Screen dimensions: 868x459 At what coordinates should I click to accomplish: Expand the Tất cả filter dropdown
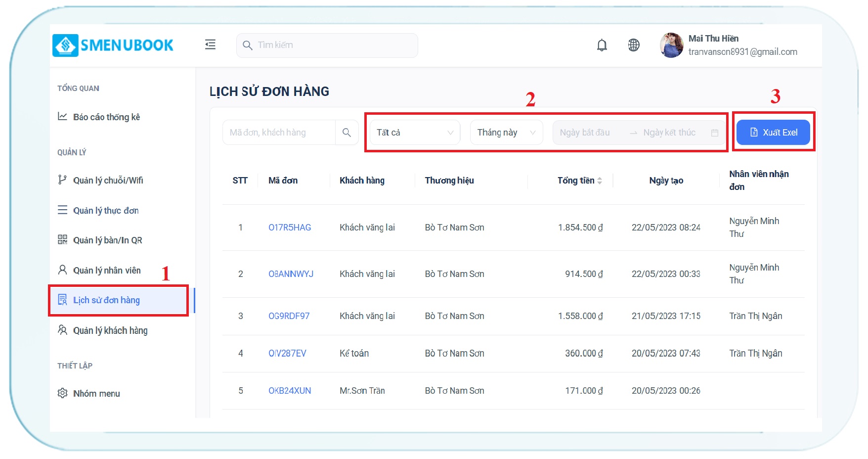pos(415,133)
